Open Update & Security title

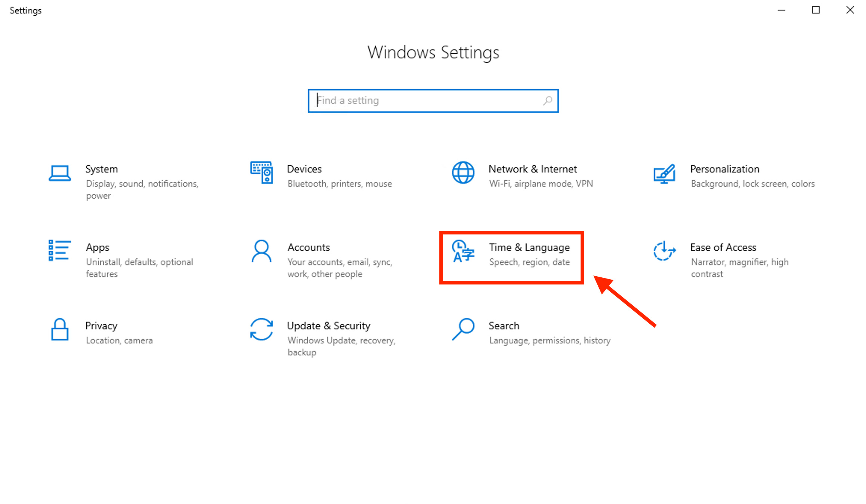coord(329,326)
